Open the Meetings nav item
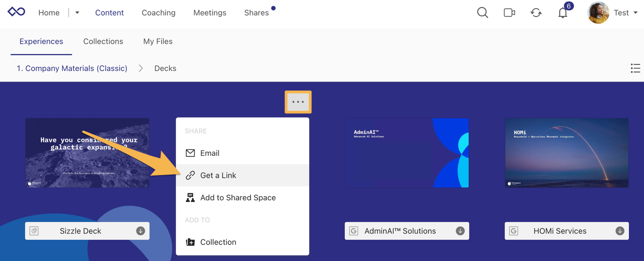The width and height of the screenshot is (644, 261). pos(210,13)
